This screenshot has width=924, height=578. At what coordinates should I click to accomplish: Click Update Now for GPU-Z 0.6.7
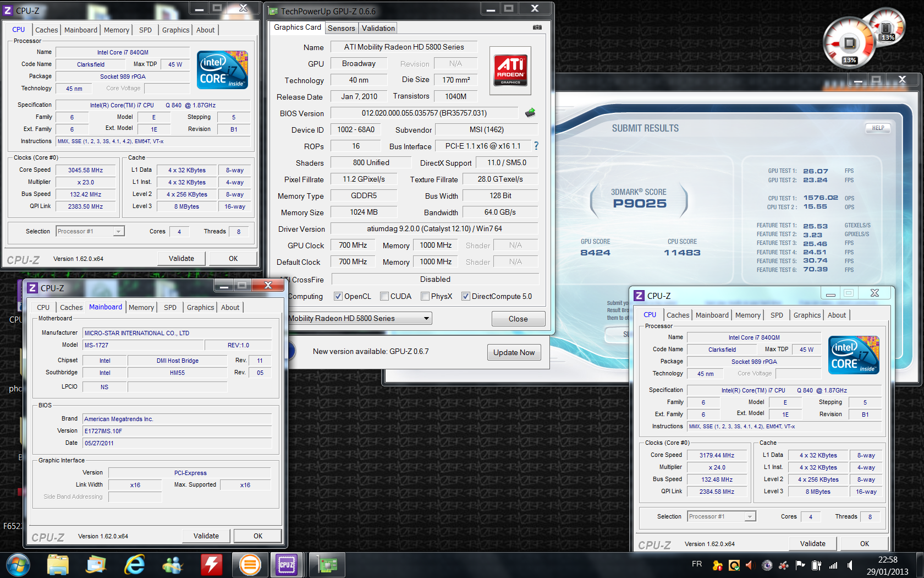pyautogui.click(x=514, y=352)
